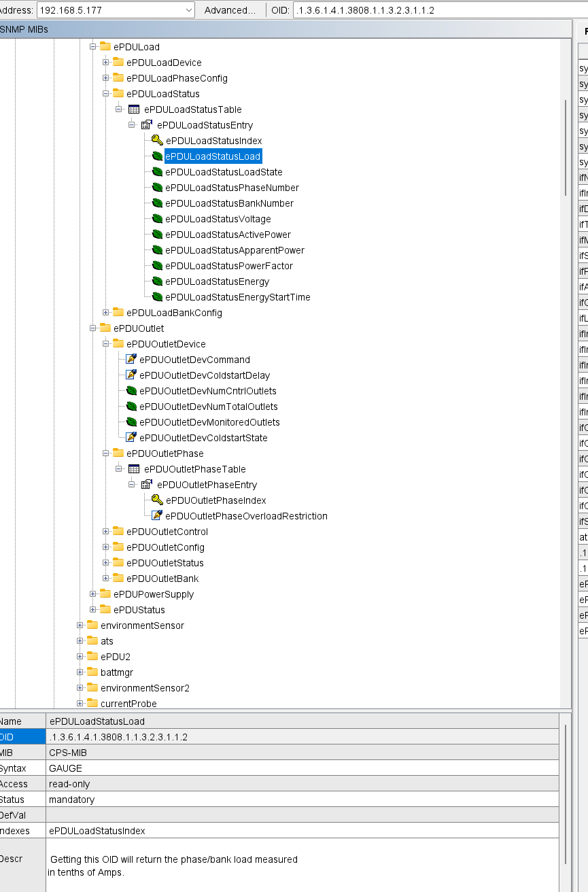Click the leaf icon of ePDUOutletDevMonitoredOutlets
The height and width of the screenshot is (892, 588).
tap(131, 422)
